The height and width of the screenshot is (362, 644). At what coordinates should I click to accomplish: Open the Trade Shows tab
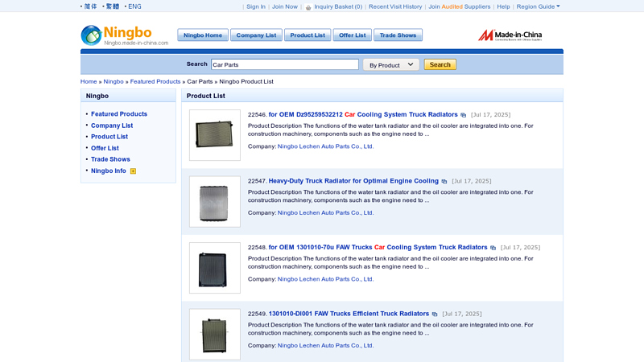(398, 35)
